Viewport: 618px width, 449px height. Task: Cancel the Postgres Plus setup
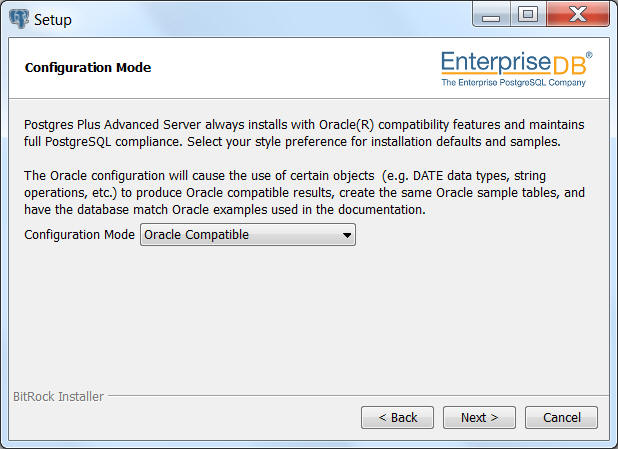point(561,417)
